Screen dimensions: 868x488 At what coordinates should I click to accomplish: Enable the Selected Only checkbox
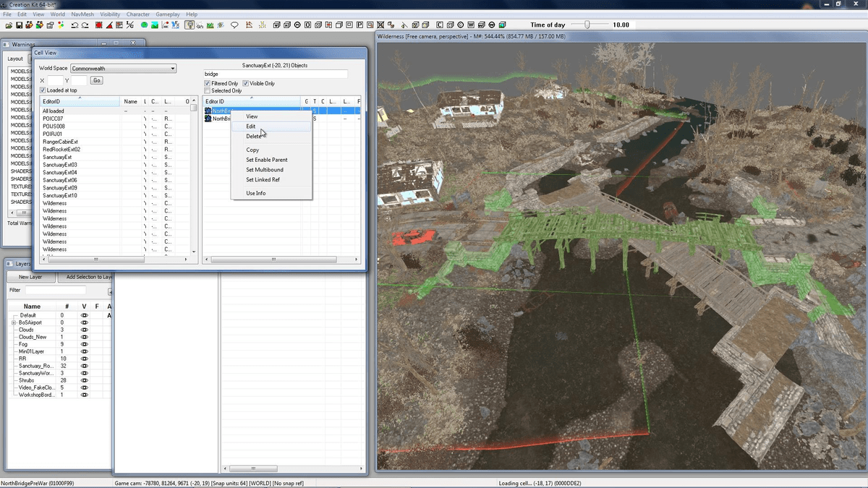(x=208, y=90)
